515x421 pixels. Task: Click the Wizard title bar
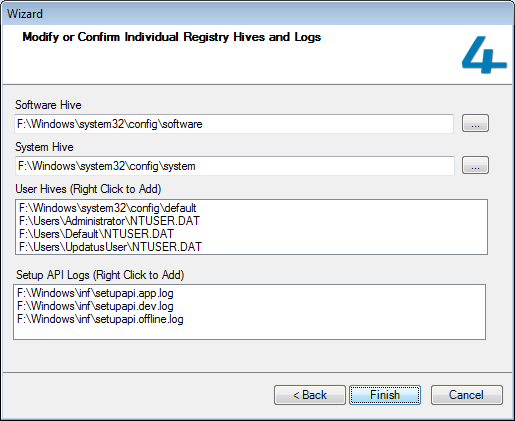[x=257, y=14]
